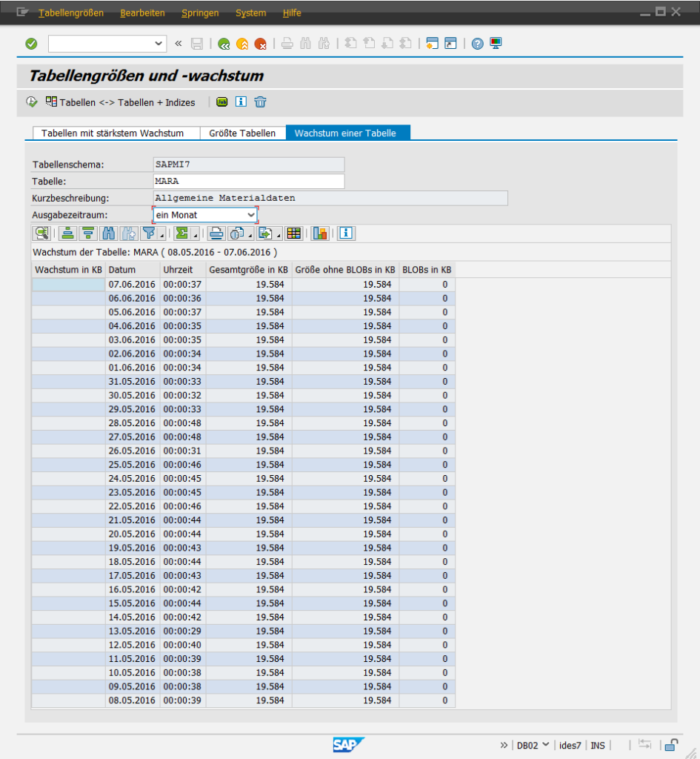Click the grayed Save diskette icon

[197, 44]
